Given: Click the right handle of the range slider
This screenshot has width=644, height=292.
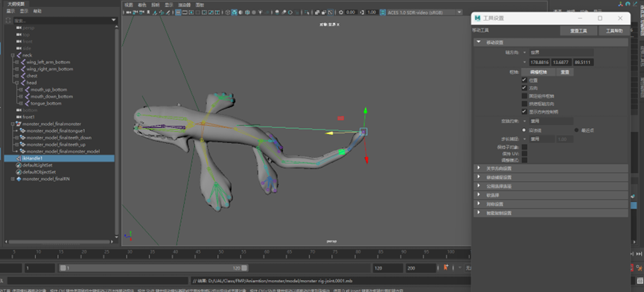Looking at the screenshot, I should [x=244, y=267].
